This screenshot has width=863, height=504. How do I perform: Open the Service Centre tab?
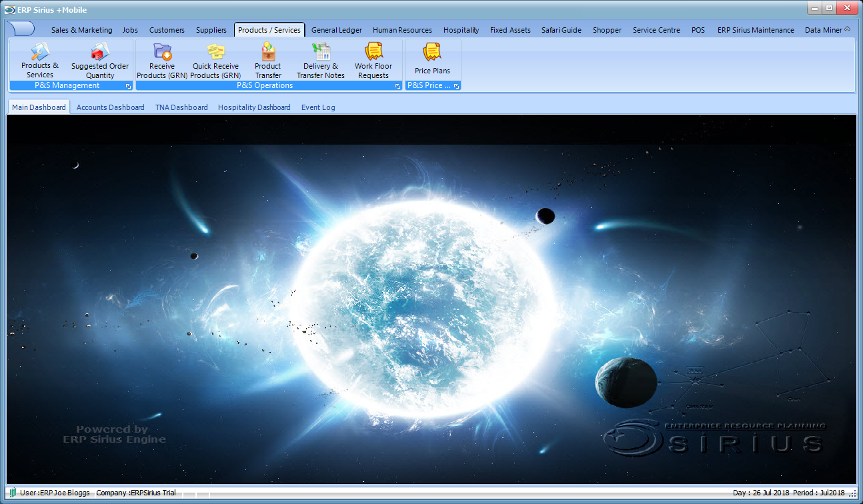tap(656, 30)
